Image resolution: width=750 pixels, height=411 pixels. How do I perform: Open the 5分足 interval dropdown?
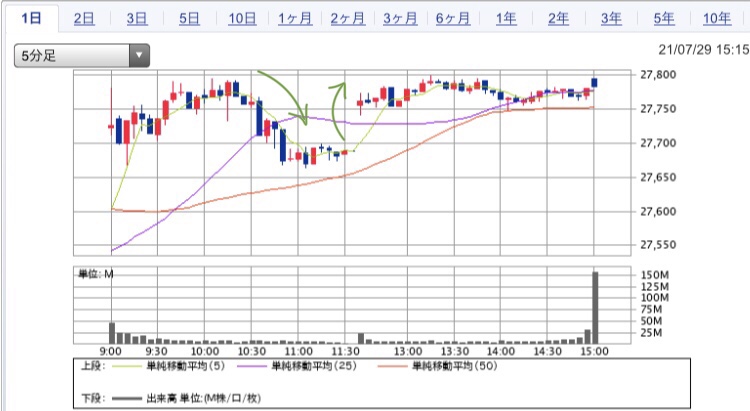point(82,56)
